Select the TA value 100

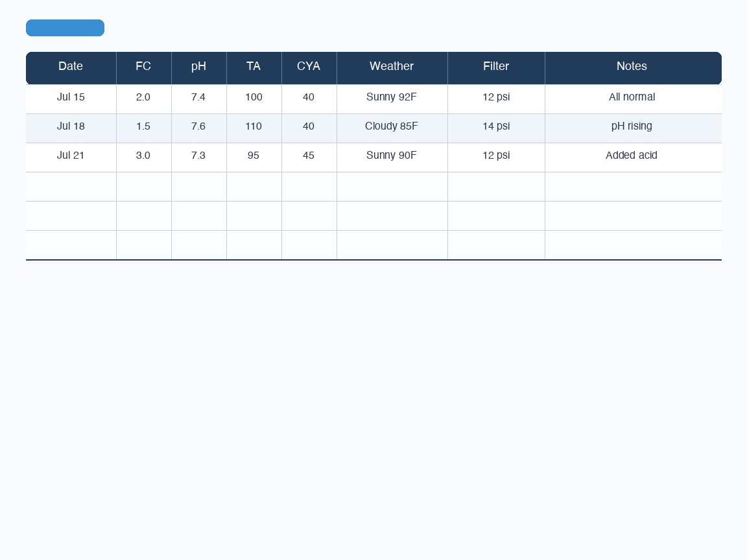254,99
